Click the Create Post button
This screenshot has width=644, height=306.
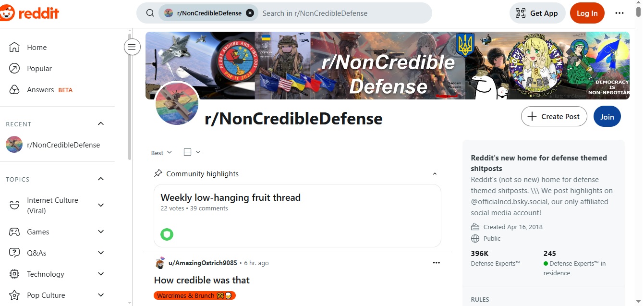[x=554, y=117]
